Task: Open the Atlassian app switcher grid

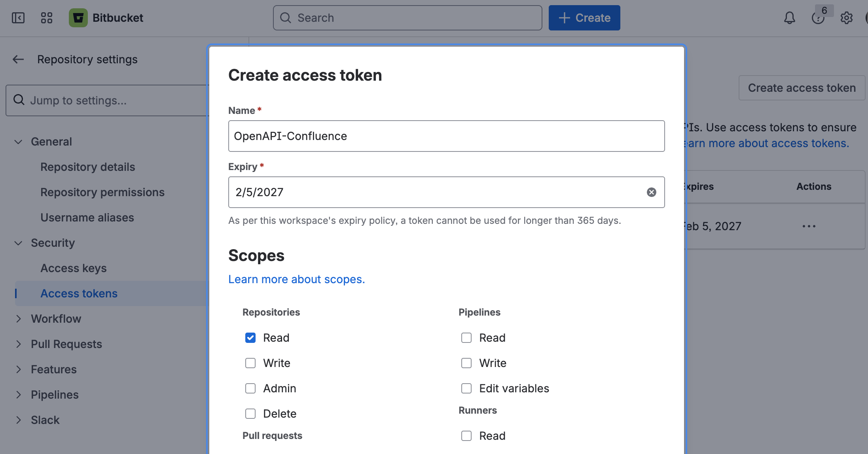Action: pyautogui.click(x=47, y=18)
